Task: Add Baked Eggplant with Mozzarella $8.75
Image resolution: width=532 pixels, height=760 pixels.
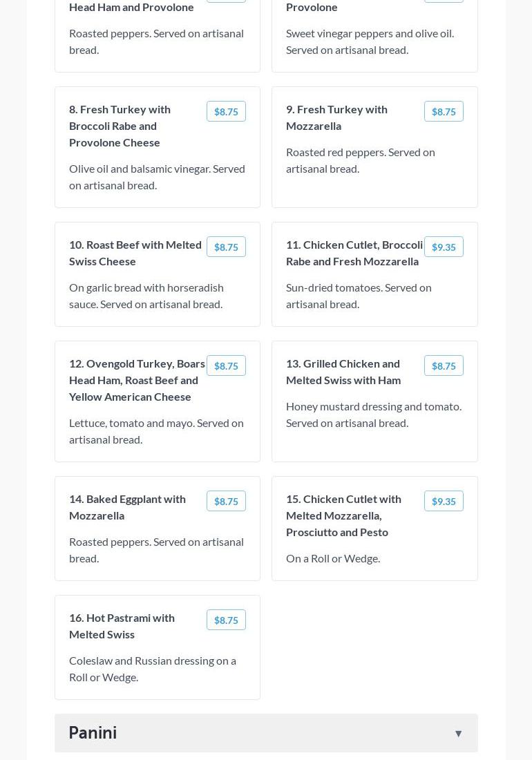Action: (226, 501)
